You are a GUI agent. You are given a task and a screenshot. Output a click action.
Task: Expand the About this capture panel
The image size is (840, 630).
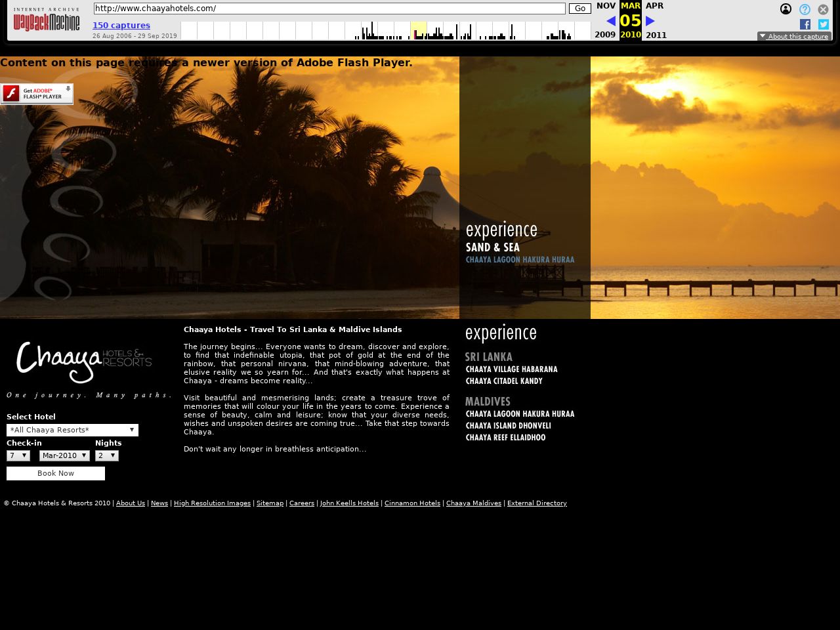coord(794,37)
